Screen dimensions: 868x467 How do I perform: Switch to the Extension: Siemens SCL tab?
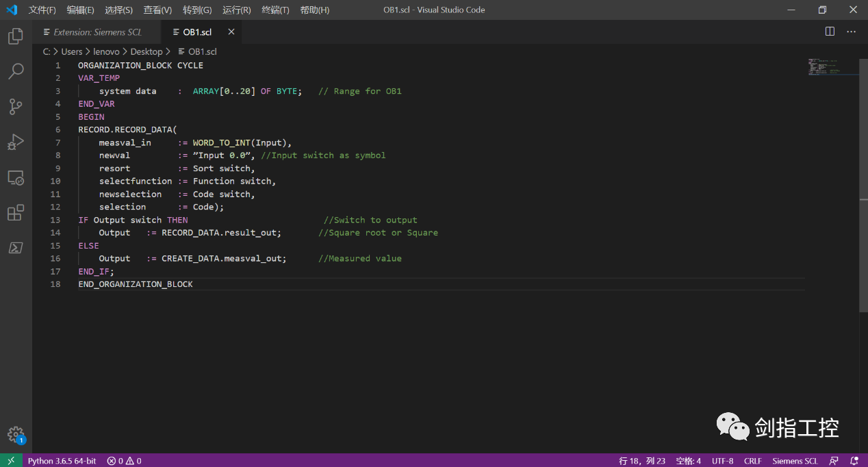[97, 32]
